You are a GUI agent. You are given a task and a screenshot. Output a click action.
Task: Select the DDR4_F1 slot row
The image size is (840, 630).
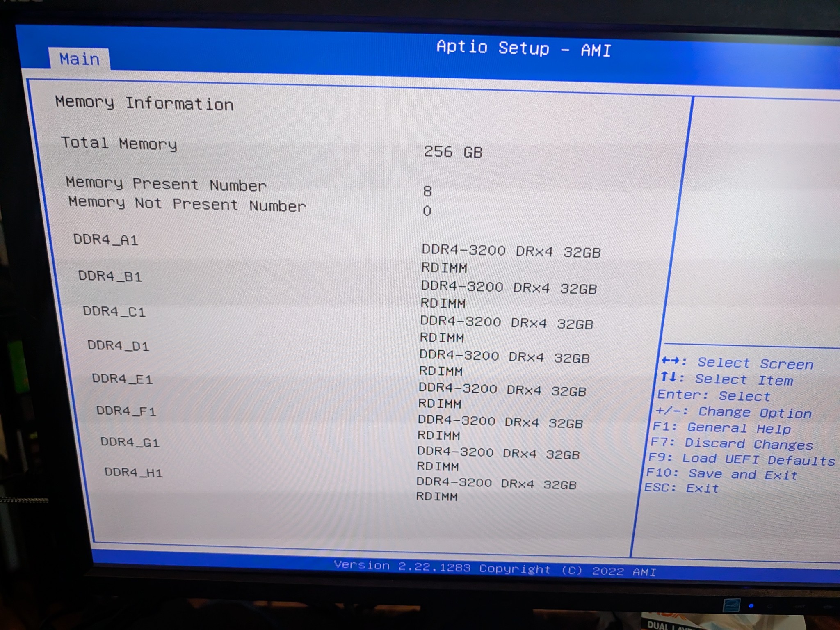[x=126, y=411]
